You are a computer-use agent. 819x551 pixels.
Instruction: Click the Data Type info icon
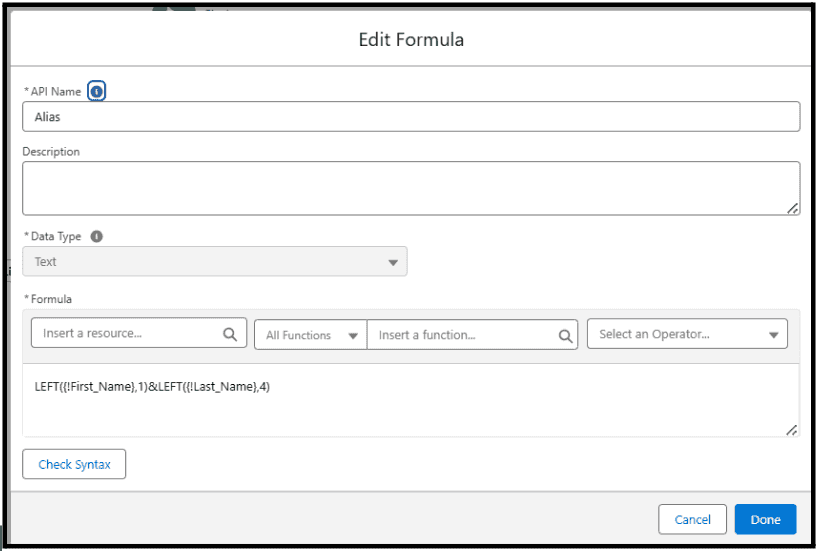pyautogui.click(x=97, y=237)
